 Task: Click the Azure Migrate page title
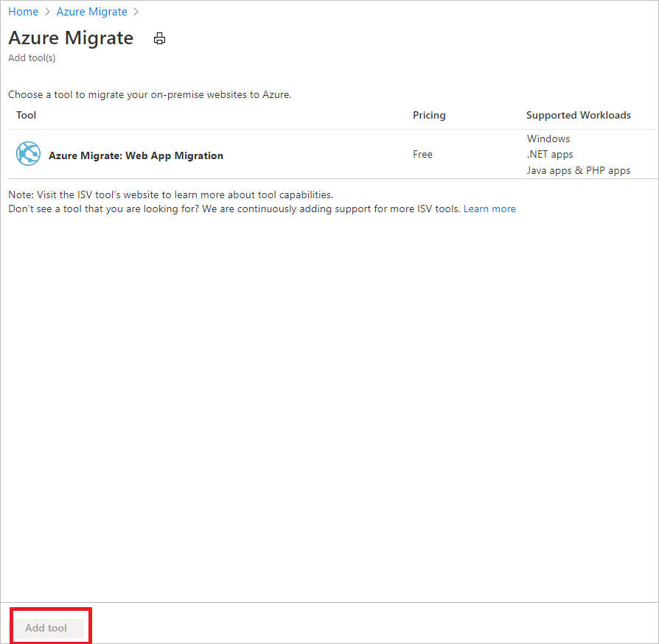coord(71,38)
